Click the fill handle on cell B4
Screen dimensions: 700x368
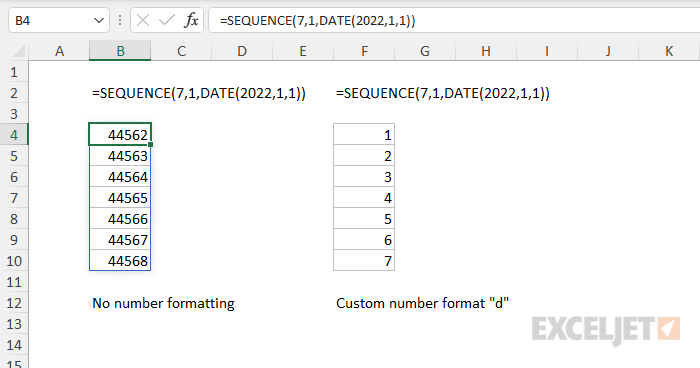click(151, 145)
